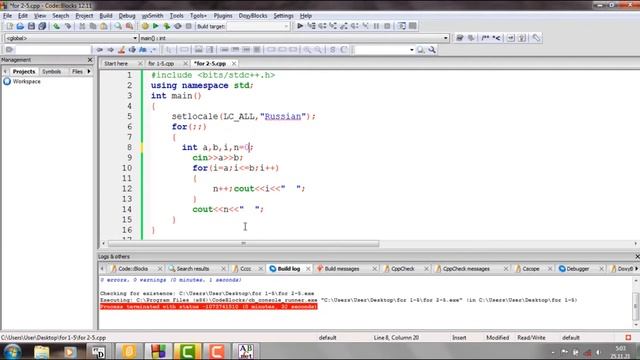Open the Debugging windows icon
640x360 pixels.
pyautogui.click(x=402, y=26)
